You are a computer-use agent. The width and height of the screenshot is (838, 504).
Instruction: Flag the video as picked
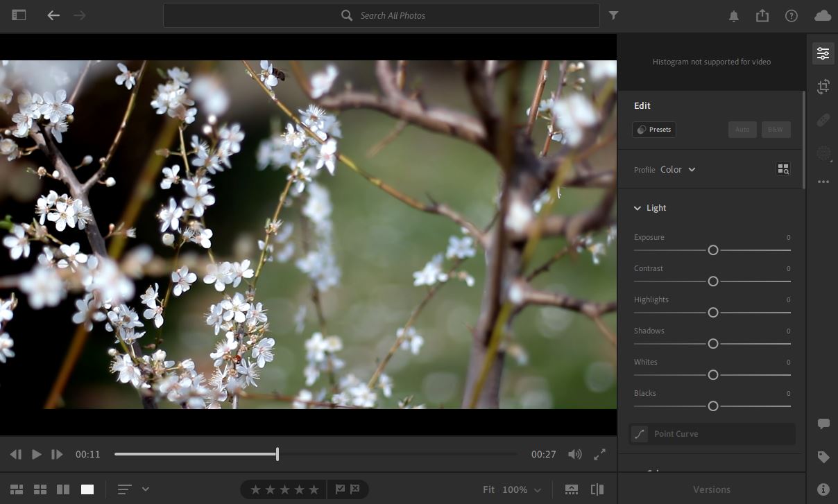[x=340, y=489]
